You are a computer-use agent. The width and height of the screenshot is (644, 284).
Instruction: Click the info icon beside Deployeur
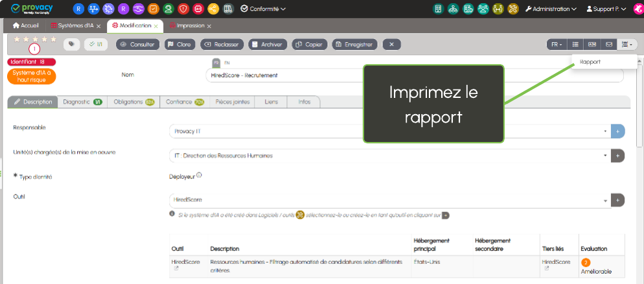[x=199, y=175]
